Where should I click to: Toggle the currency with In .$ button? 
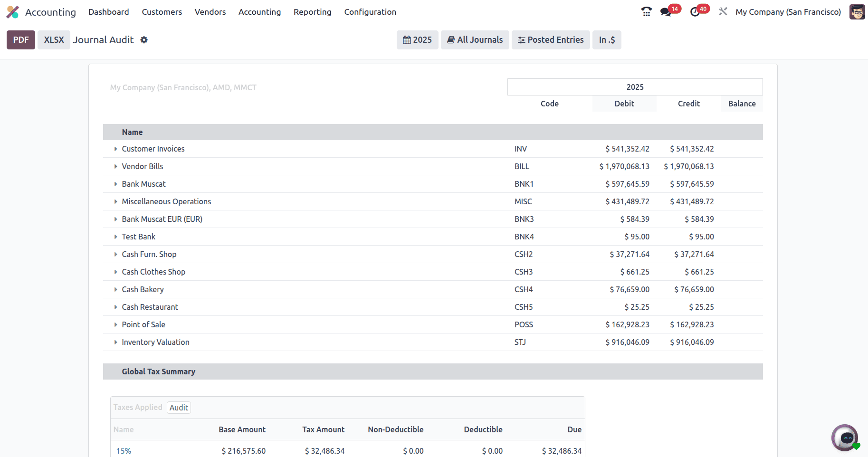(607, 40)
